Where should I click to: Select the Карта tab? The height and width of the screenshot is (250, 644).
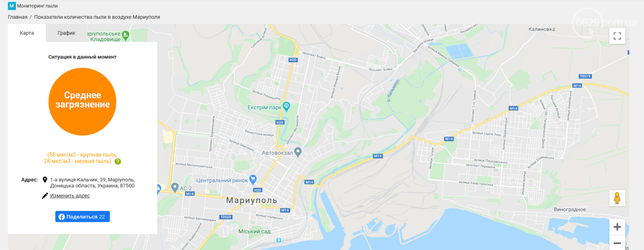(27, 33)
